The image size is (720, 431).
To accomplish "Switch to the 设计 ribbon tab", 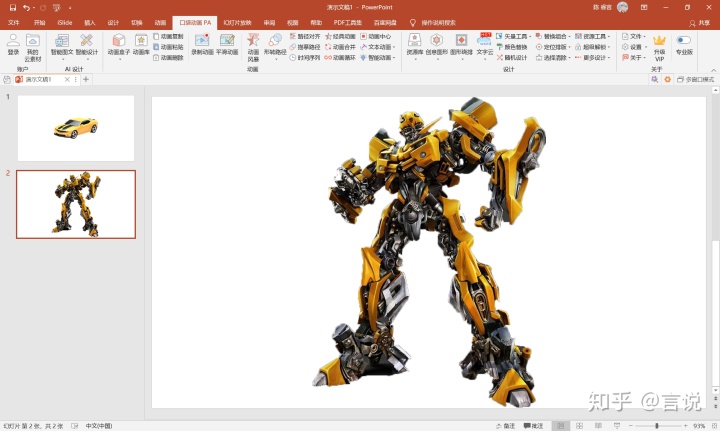I will point(113,22).
